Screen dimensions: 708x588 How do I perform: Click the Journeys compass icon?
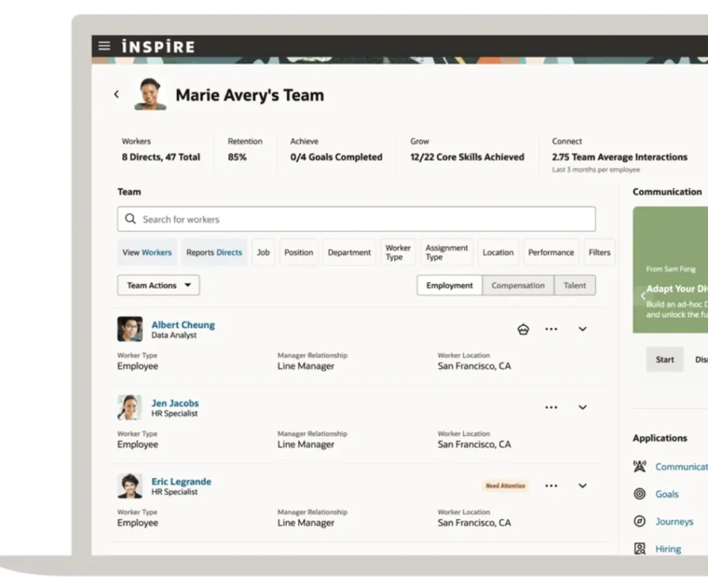click(x=639, y=521)
